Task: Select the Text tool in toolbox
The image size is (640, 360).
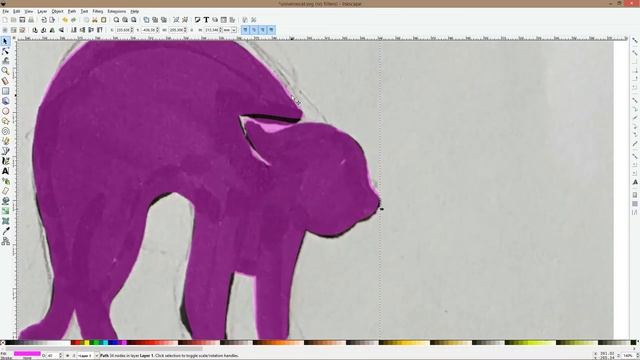Action: [x=5, y=171]
